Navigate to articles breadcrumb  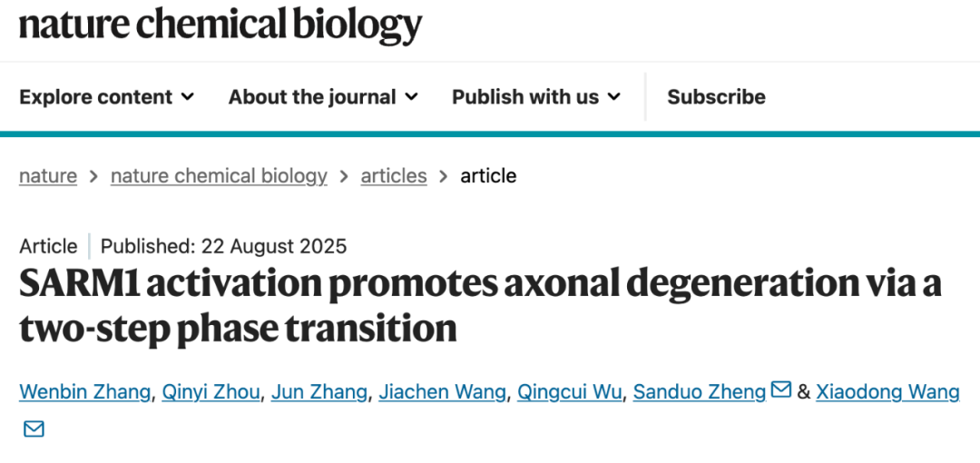tap(394, 175)
